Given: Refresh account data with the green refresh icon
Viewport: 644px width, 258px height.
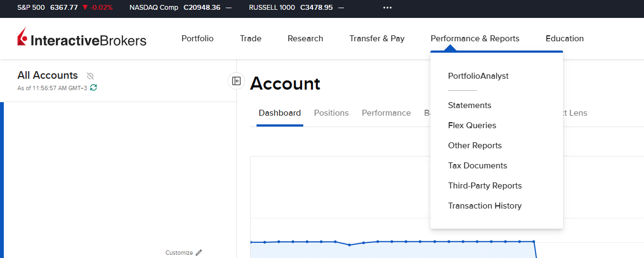Looking at the screenshot, I should pyautogui.click(x=93, y=87).
